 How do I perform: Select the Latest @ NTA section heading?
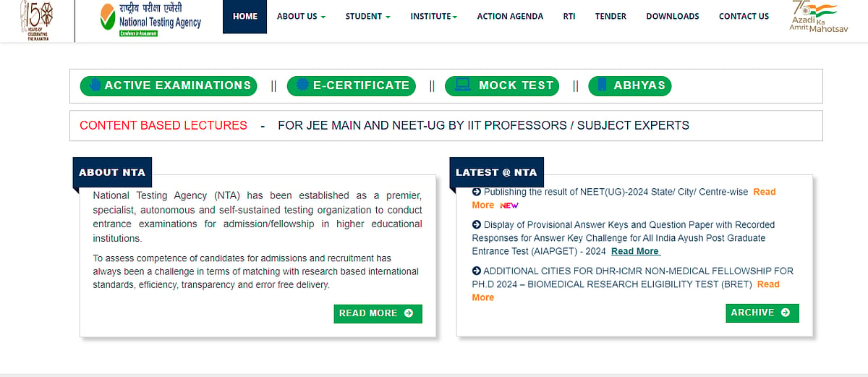(496, 172)
